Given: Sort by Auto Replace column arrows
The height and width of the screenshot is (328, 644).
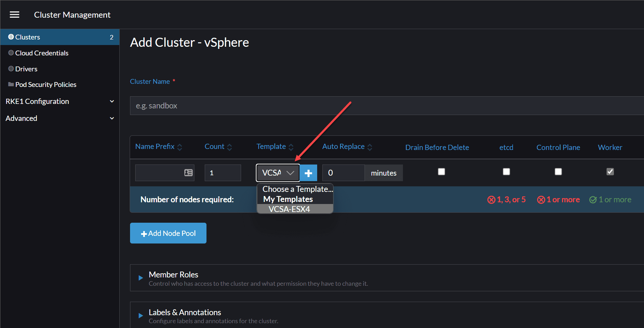Looking at the screenshot, I should pyautogui.click(x=370, y=147).
